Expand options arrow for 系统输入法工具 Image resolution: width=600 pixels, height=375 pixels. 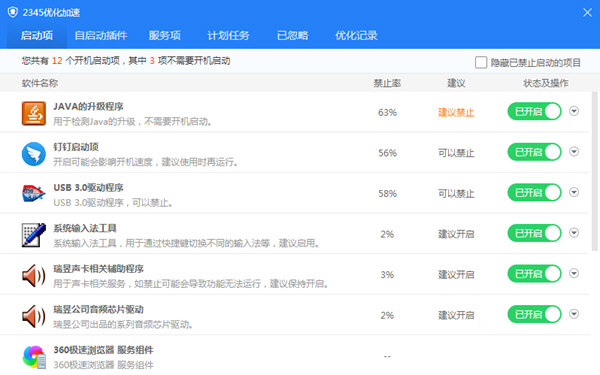574,233
